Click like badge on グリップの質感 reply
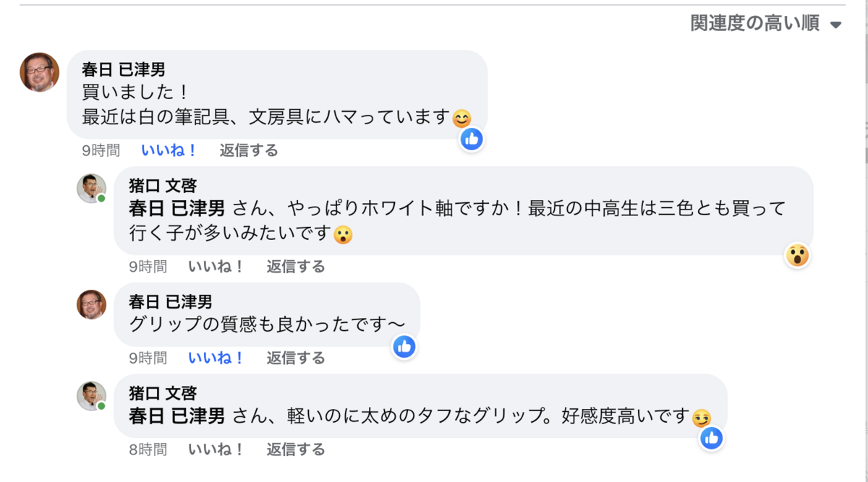Screen dimensions: 868x482 pyautogui.click(x=404, y=347)
